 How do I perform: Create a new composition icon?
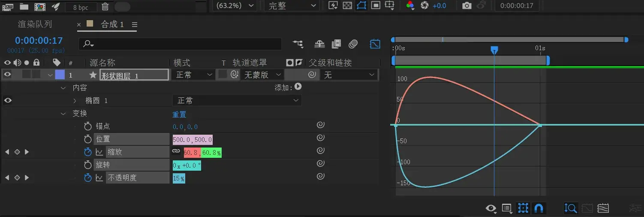[x=40, y=6]
